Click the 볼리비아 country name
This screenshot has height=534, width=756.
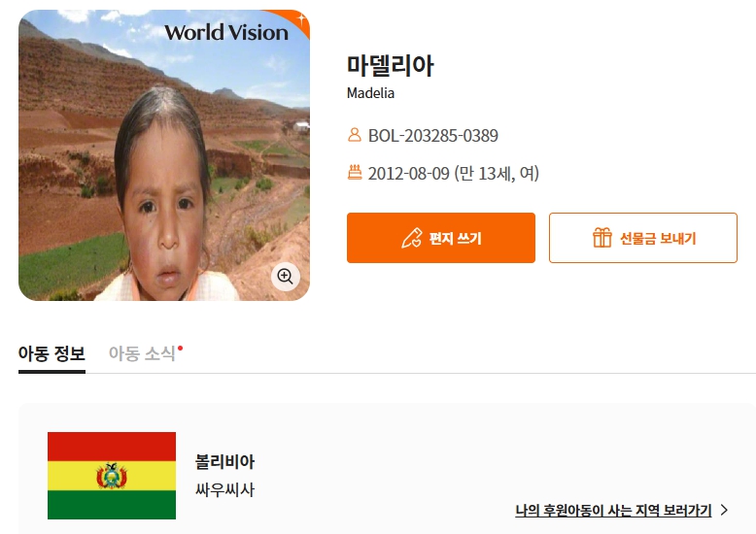click(224, 462)
